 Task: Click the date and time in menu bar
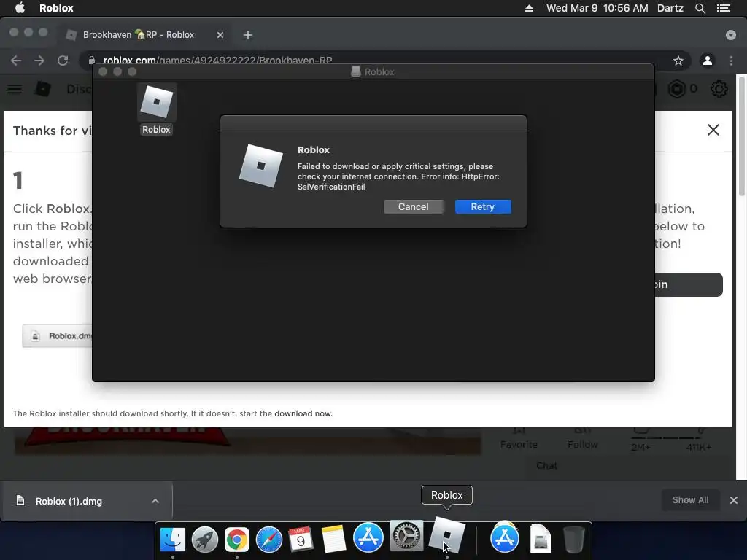coord(597,8)
